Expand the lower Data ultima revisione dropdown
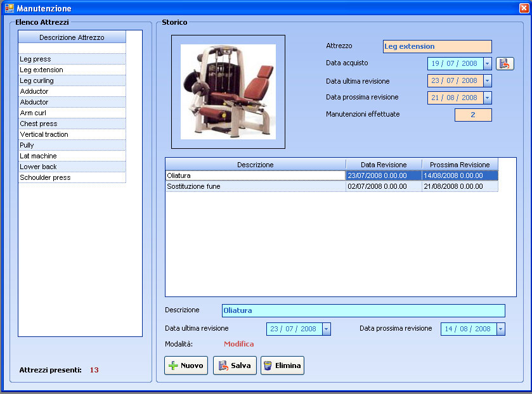 (326, 329)
